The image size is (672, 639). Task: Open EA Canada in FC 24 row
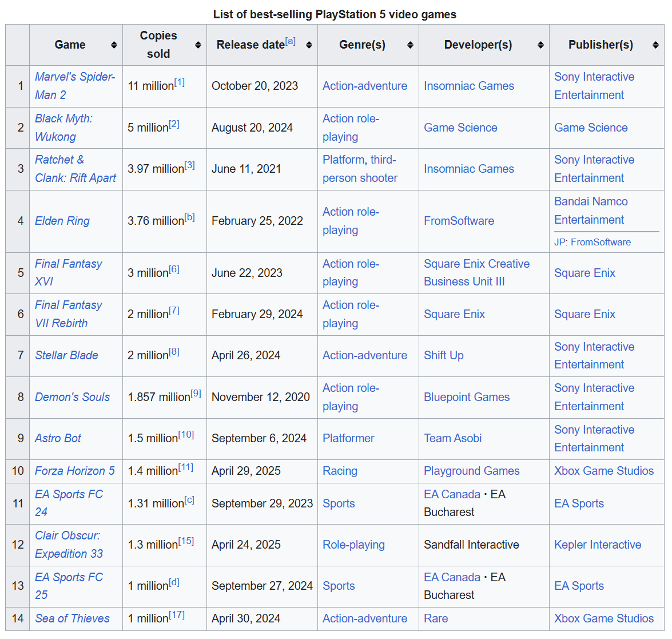pos(452,494)
